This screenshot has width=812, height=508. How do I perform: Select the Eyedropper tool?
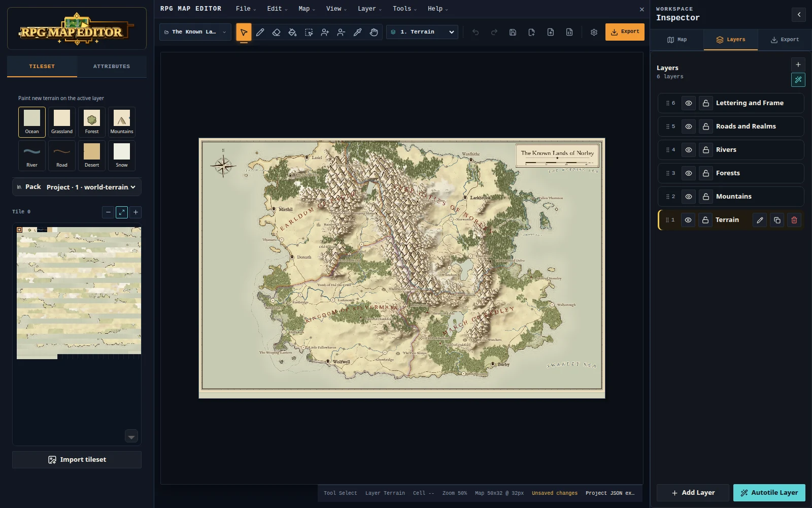click(357, 32)
